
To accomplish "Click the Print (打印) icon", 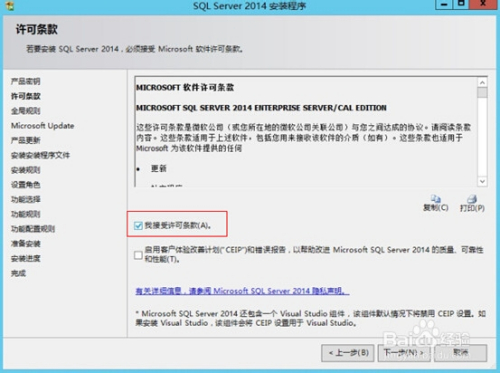I will pyautogui.click(x=472, y=199).
